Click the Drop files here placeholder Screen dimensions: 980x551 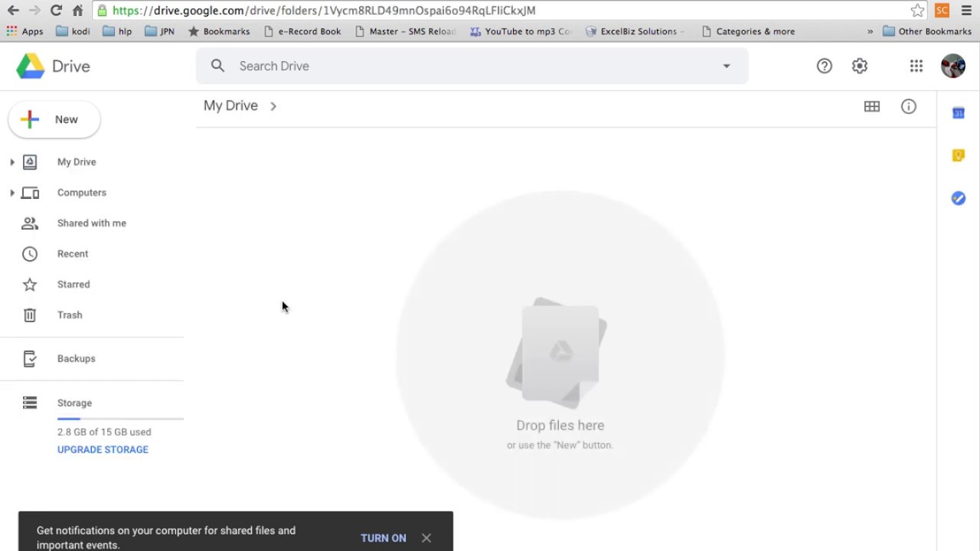point(560,425)
